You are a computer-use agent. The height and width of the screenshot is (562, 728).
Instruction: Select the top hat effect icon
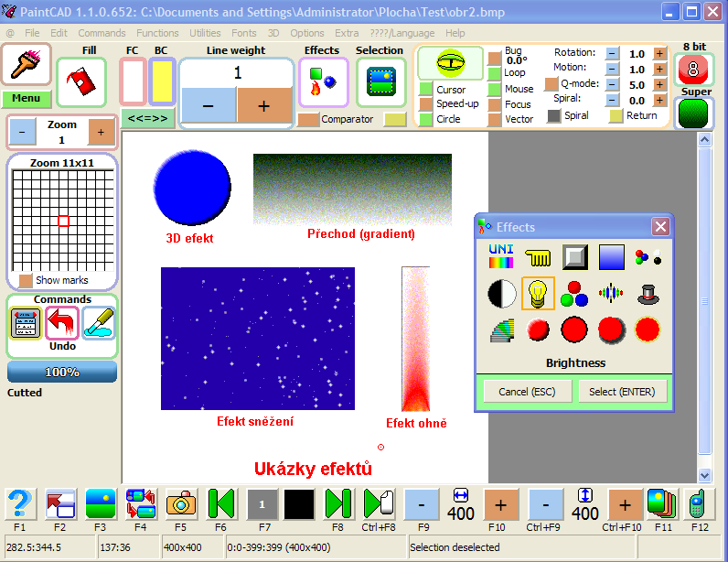click(x=648, y=294)
